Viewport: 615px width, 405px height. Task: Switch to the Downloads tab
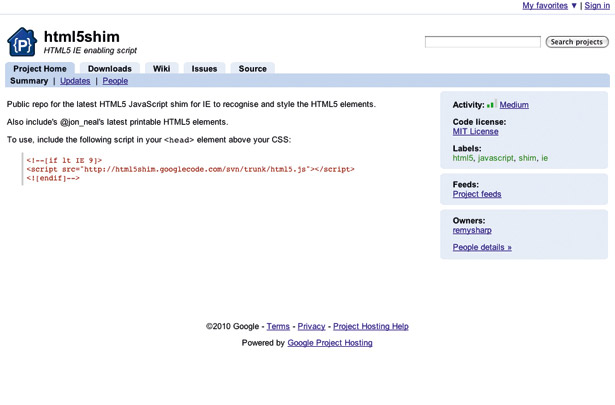click(x=110, y=68)
